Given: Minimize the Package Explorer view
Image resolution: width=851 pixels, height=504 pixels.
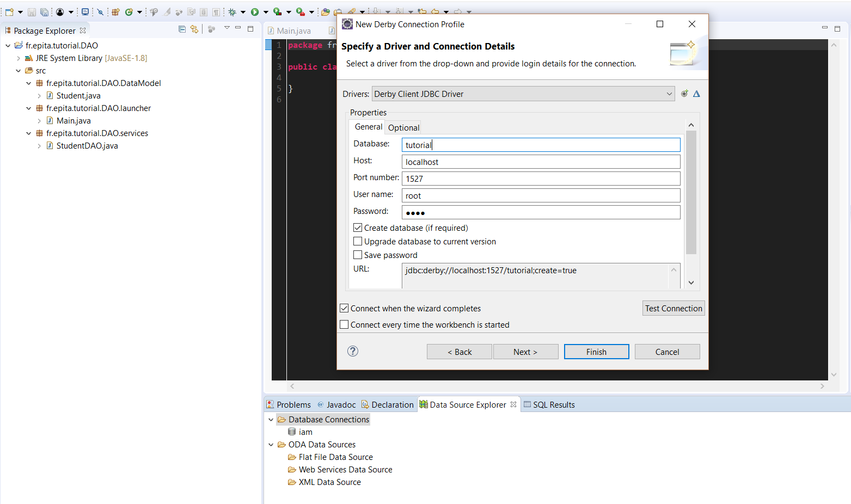Looking at the screenshot, I should (238, 28).
